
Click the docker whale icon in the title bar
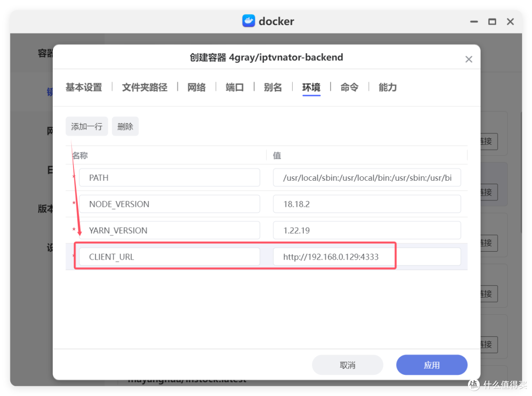tap(248, 21)
